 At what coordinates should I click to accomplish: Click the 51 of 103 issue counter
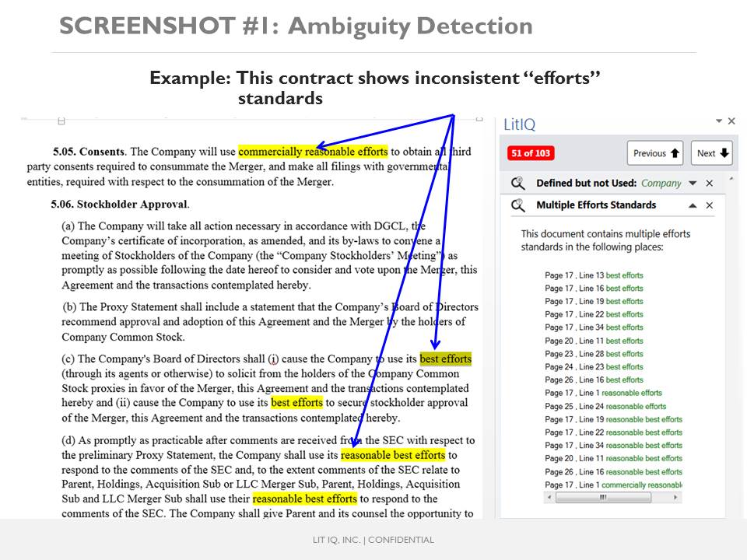531,153
